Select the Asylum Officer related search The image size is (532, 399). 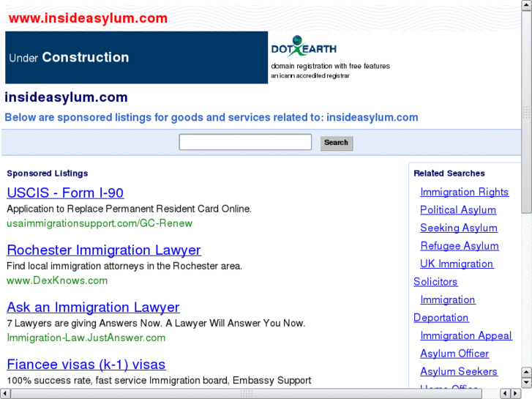point(454,354)
